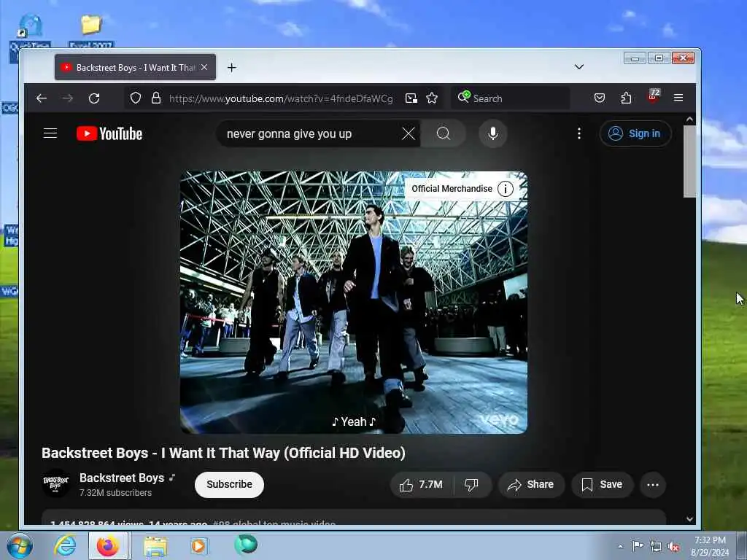747x560 pixels.
Task: Open the Backstreet Boys channel avatar
Action: pyautogui.click(x=56, y=483)
